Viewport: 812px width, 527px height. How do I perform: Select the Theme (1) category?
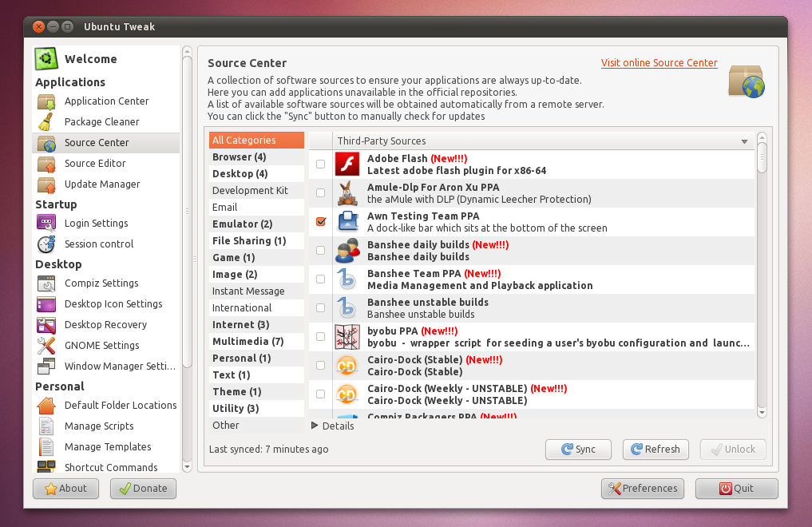[256, 391]
